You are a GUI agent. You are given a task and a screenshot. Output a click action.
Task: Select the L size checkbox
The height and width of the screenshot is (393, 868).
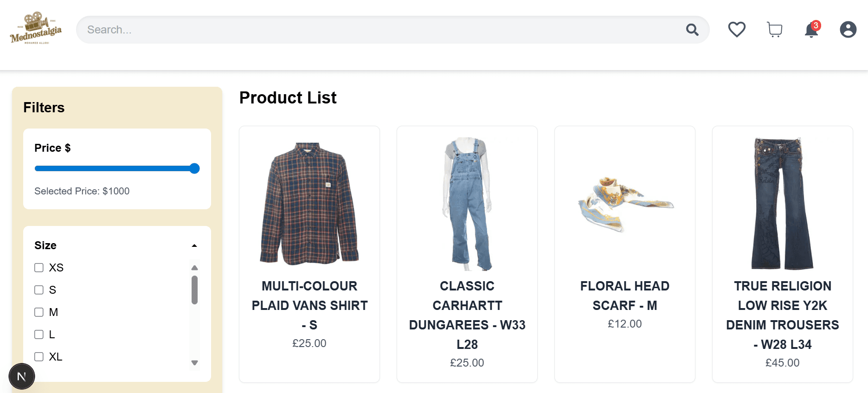[39, 335]
